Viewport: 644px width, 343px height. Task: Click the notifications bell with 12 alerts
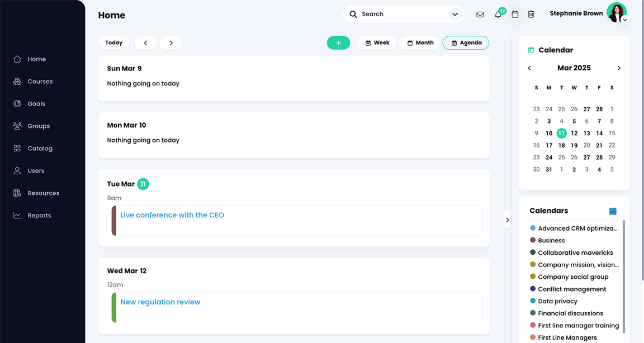tap(497, 14)
